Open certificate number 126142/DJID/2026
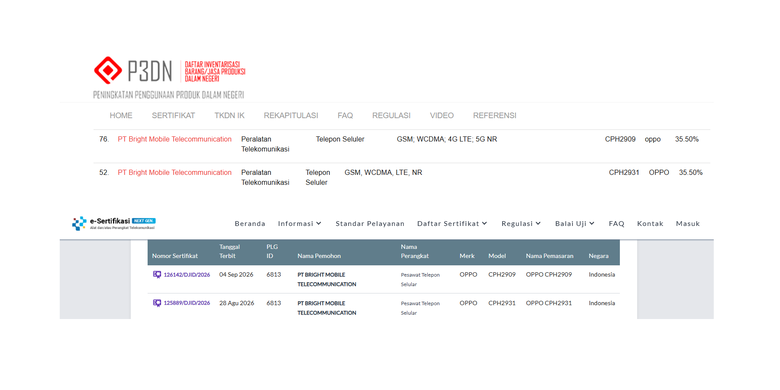 [x=187, y=274]
